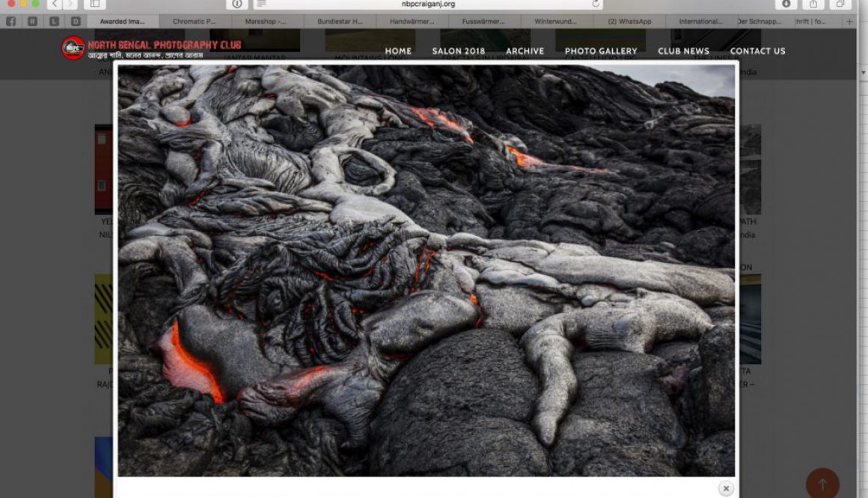Image resolution: width=868 pixels, height=498 pixels.
Task: Open the privacy info icon beside address bar
Action: [x=237, y=4]
